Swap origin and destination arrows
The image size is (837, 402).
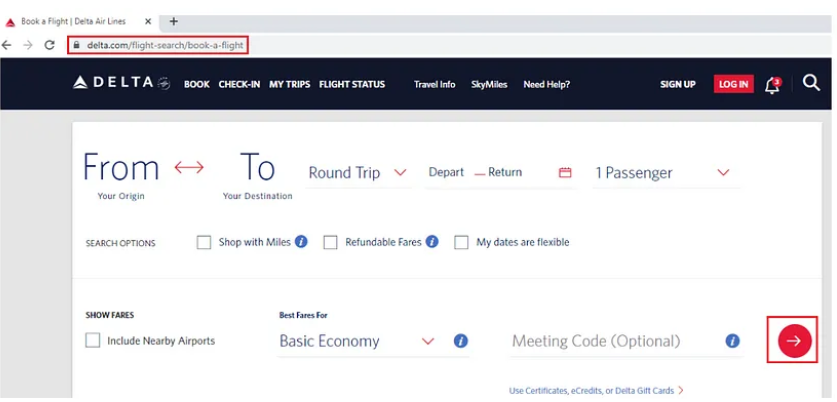pyautogui.click(x=189, y=167)
